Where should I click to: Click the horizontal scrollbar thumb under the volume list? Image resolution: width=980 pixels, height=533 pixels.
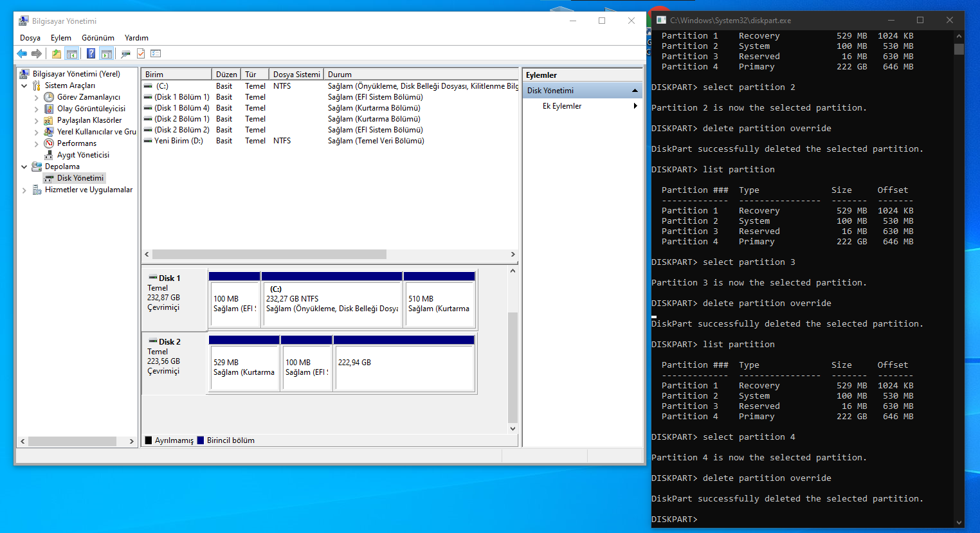coord(269,255)
